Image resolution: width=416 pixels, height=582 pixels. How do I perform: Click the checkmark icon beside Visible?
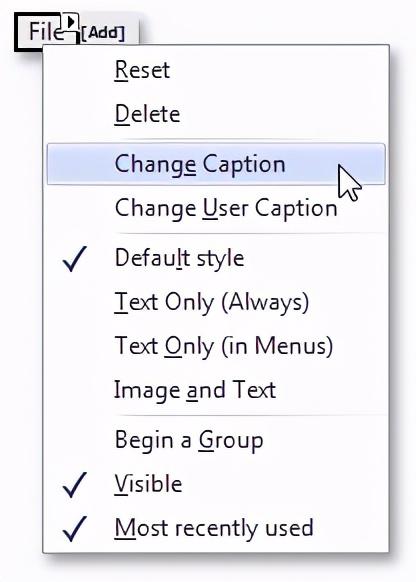[75, 484]
